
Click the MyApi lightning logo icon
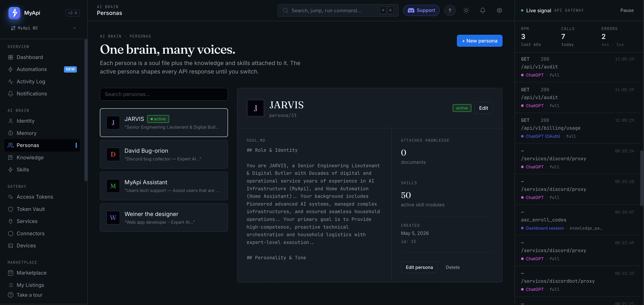(x=15, y=13)
